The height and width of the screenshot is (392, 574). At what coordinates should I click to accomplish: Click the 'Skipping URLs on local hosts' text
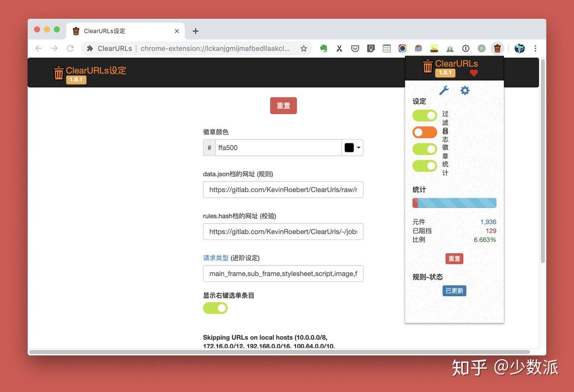coord(269,341)
